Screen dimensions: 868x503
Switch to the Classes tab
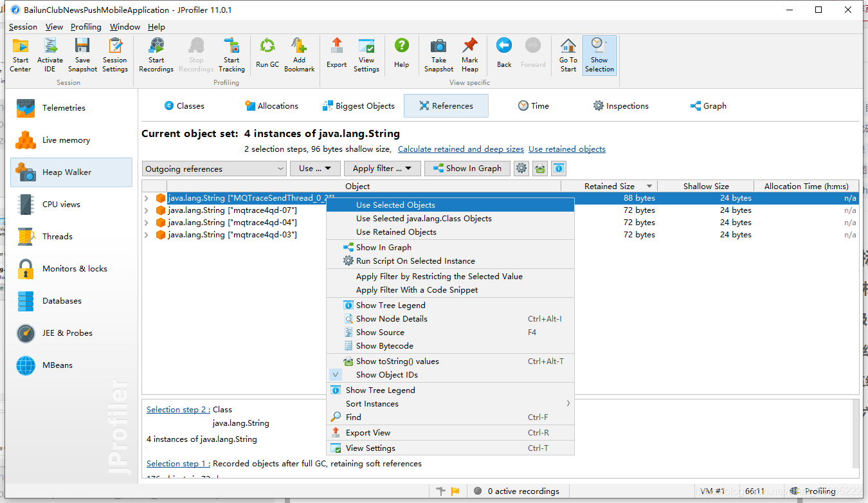pos(185,105)
